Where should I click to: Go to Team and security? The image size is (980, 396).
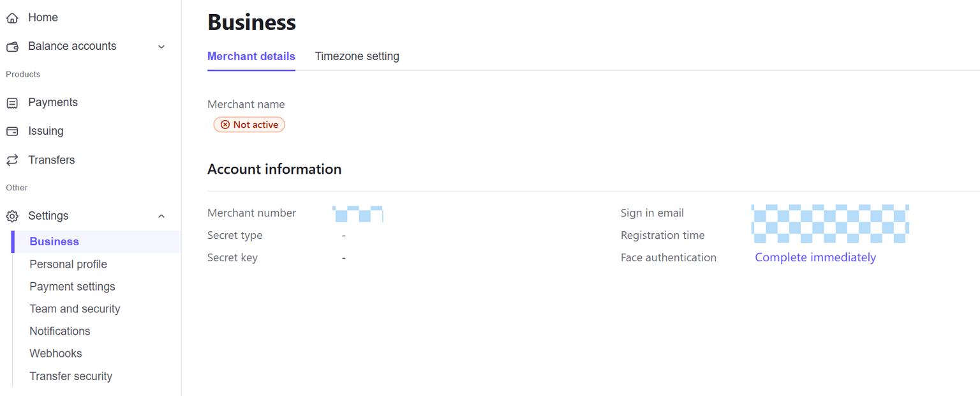(x=75, y=309)
